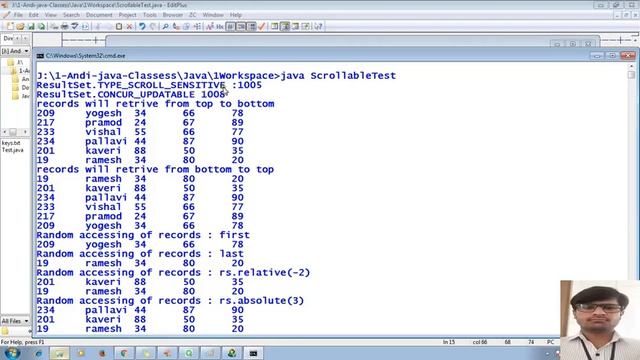The image size is (640, 360).
Task: Click the 'rs.absolute(3)' output line
Action: tap(170, 301)
